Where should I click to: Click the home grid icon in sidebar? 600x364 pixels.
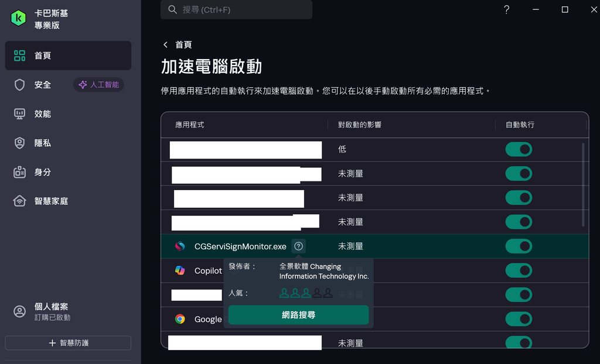[19, 56]
